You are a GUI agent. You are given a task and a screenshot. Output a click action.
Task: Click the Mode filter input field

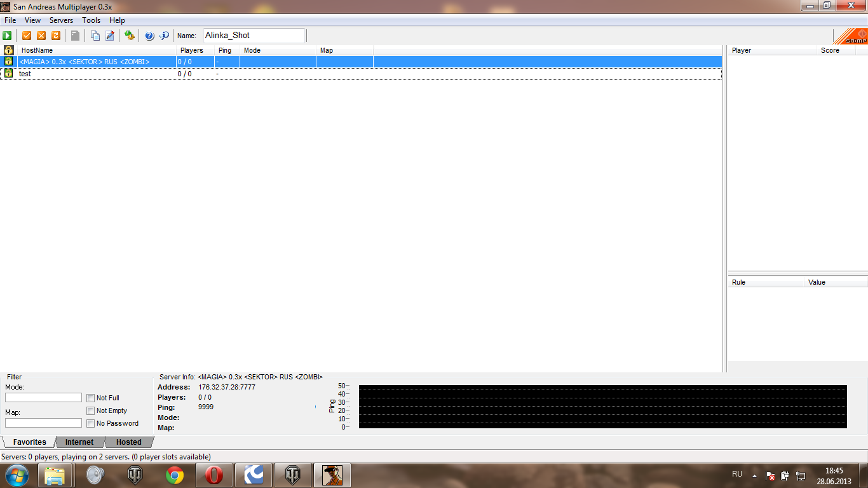coord(43,398)
